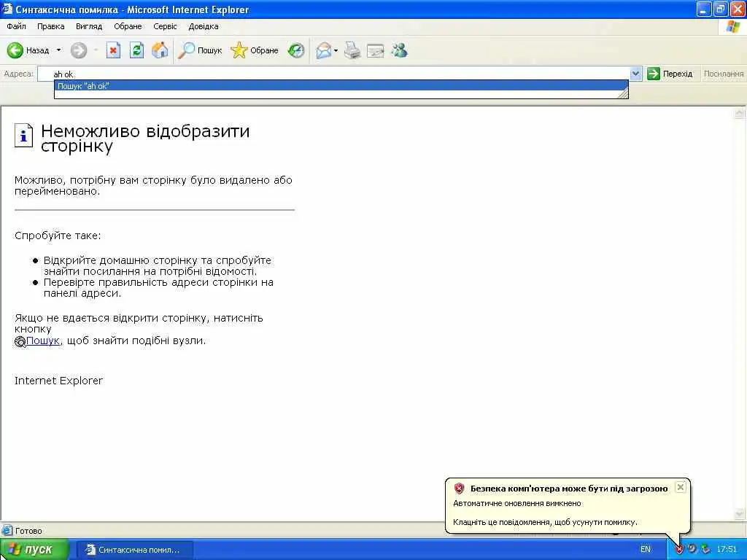Click the red security shield tray icon
747x560 pixels.
[679, 550]
